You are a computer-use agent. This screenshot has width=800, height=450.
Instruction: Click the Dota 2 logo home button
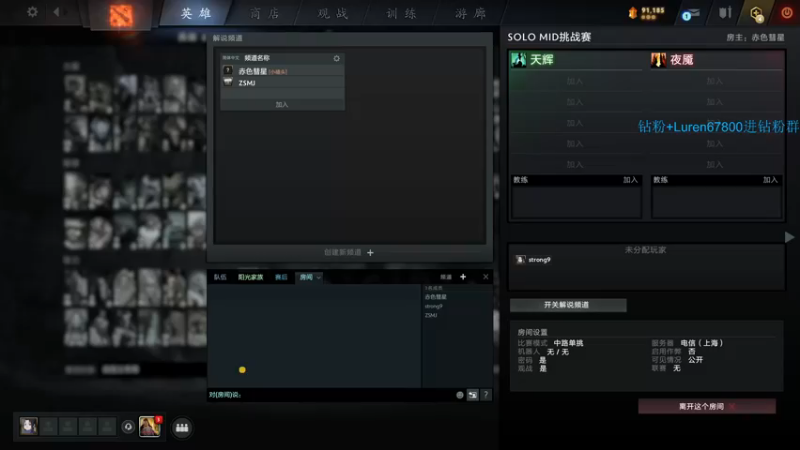pos(121,15)
